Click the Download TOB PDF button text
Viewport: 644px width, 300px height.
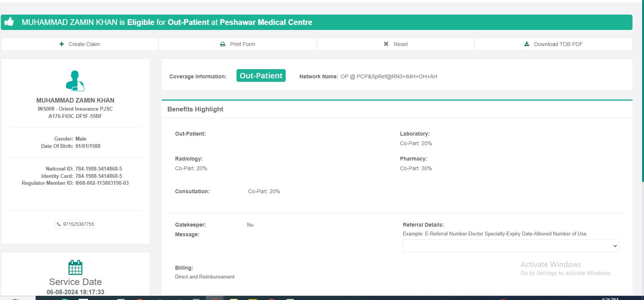pos(558,44)
